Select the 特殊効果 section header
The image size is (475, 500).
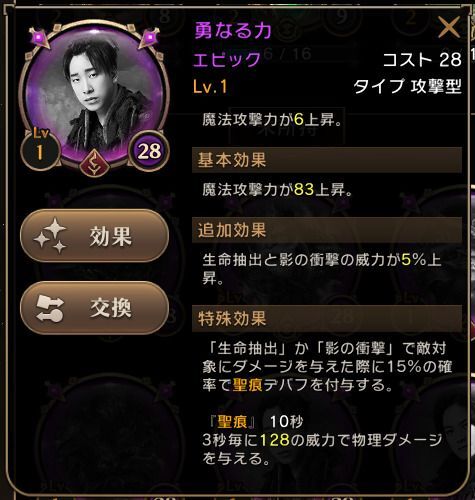[x=327, y=318]
